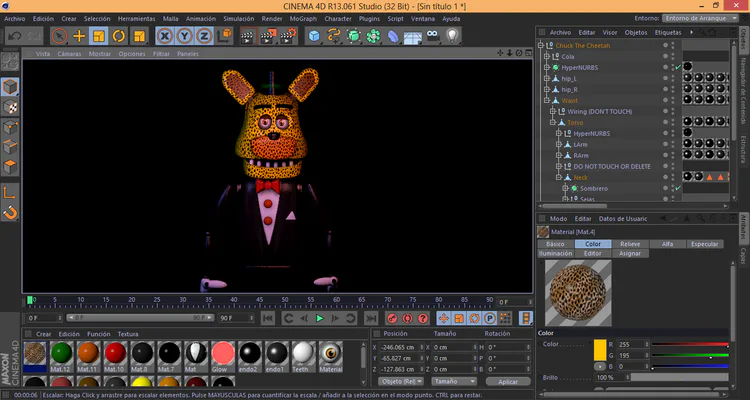Open the Character menu
The height and width of the screenshot is (400, 750).
338,19
